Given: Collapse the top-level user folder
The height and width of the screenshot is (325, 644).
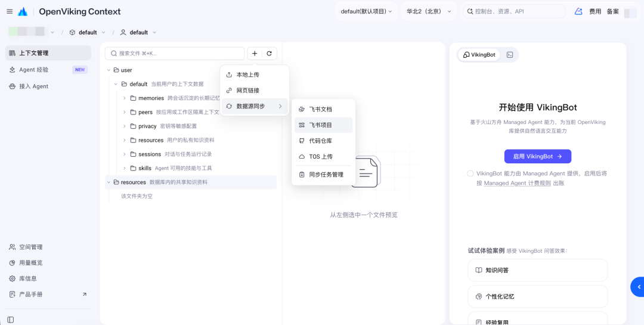Looking at the screenshot, I should [x=109, y=70].
